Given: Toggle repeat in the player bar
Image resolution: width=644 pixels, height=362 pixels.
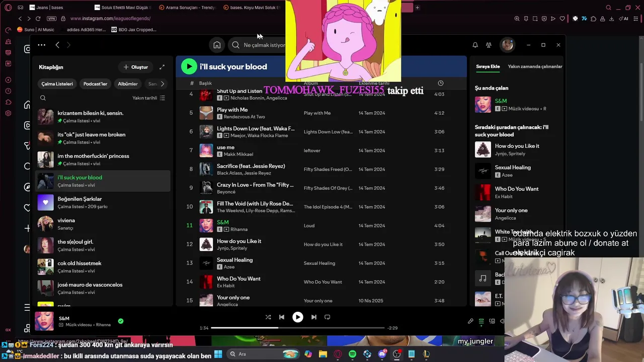Looking at the screenshot, I should pos(328,317).
